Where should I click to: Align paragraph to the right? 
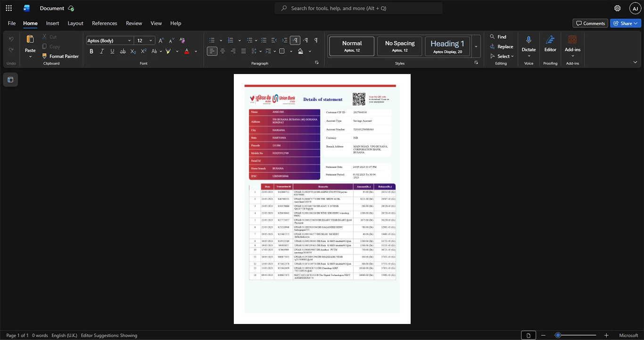[233, 51]
